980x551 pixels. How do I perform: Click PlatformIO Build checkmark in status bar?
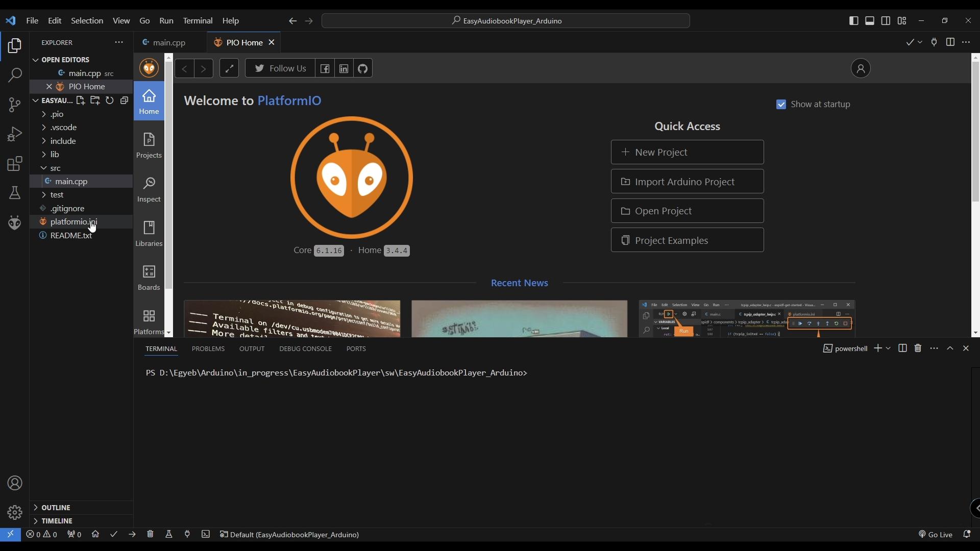114,534
